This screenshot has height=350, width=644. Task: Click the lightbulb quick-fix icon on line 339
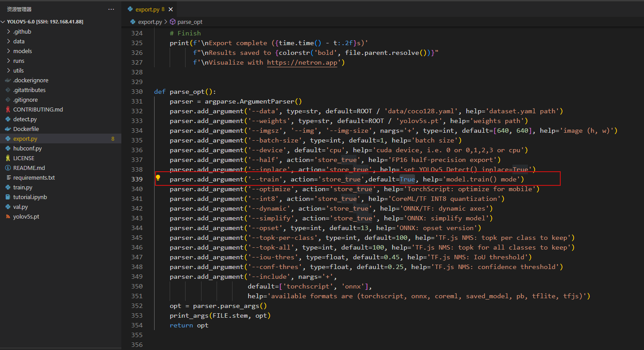[158, 178]
